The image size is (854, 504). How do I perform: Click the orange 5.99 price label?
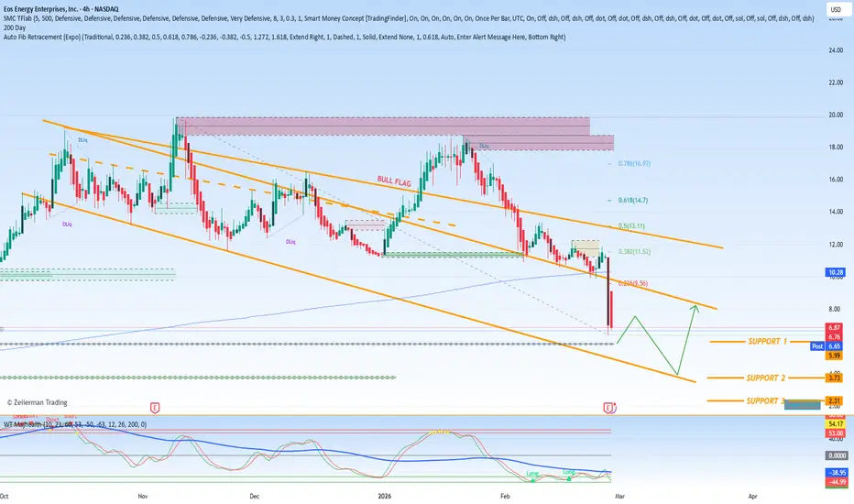coord(835,356)
